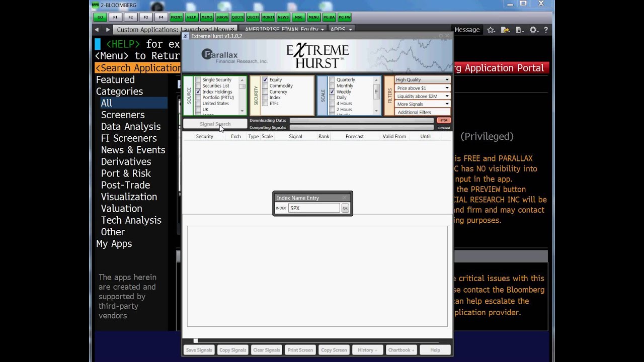Uncheck the Index Holdings checkbox
Screen dimensions: 644x362
tap(198, 92)
